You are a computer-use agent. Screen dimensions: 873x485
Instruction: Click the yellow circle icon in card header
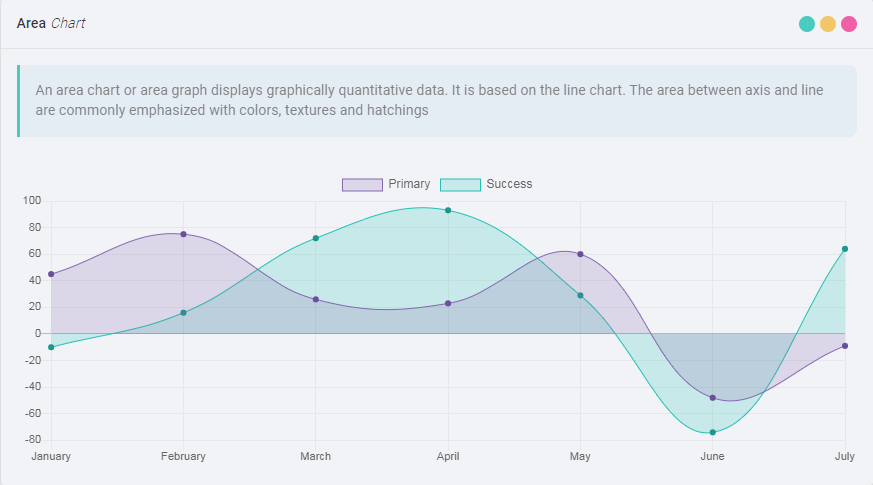click(828, 24)
